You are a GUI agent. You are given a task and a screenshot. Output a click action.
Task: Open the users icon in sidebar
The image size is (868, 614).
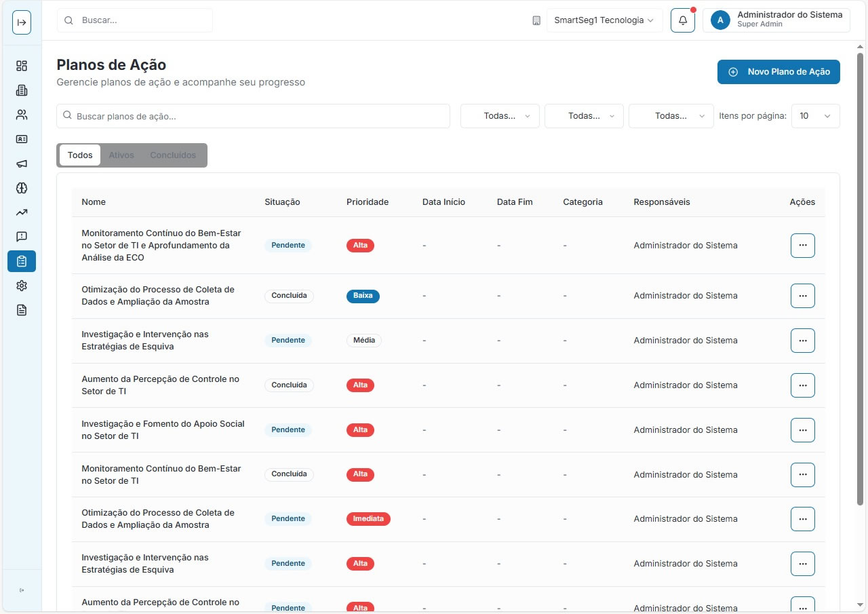22,115
